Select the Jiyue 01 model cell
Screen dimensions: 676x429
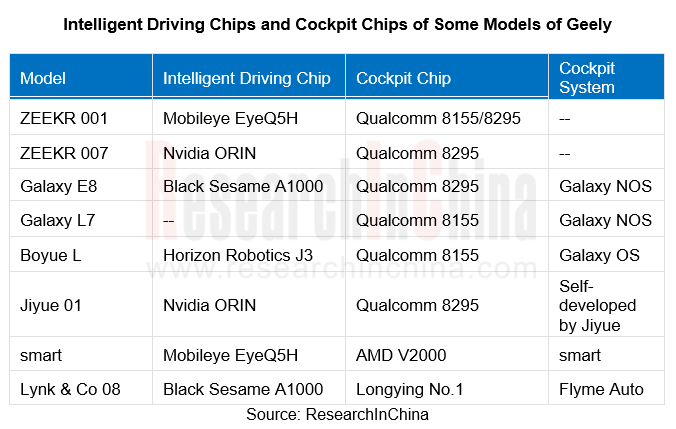[x=81, y=305]
